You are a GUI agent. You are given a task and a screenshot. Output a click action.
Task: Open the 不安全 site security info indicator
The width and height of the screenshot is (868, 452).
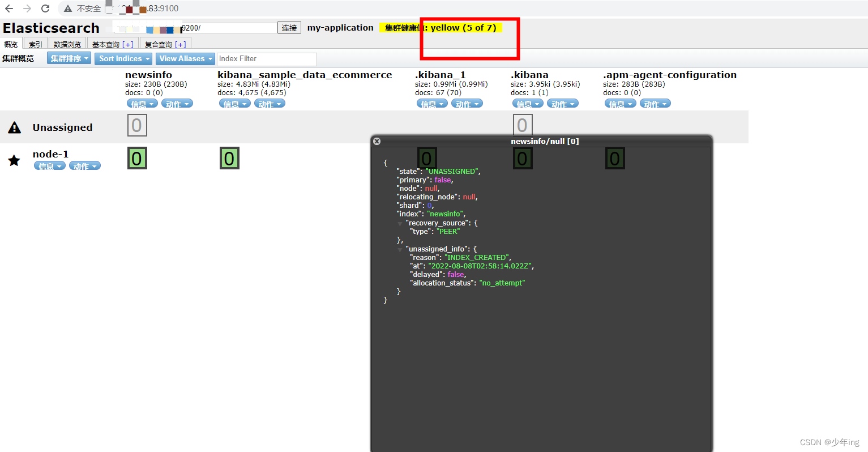click(x=67, y=8)
